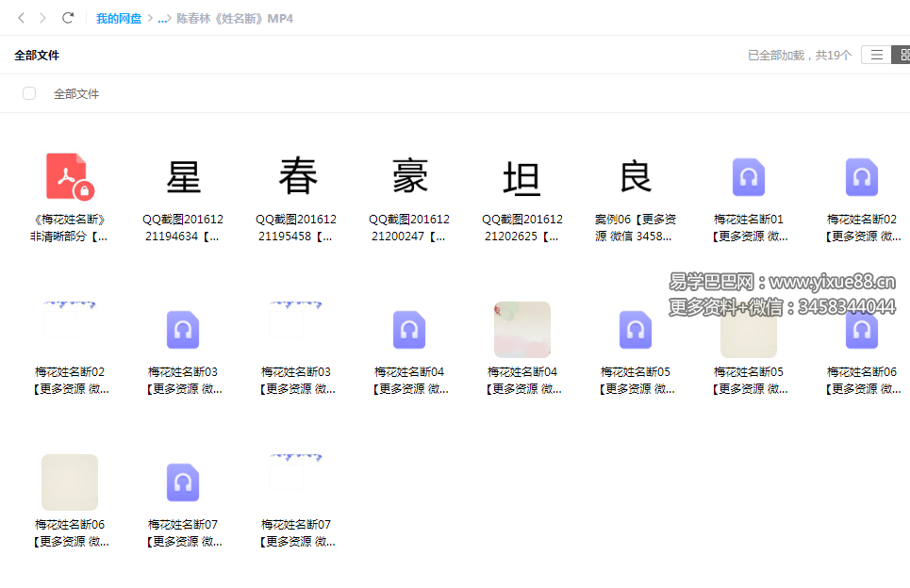Expand the collapsed breadcrumb ellipsis
Image resolution: width=910 pixels, height=588 pixels.
pos(160,17)
